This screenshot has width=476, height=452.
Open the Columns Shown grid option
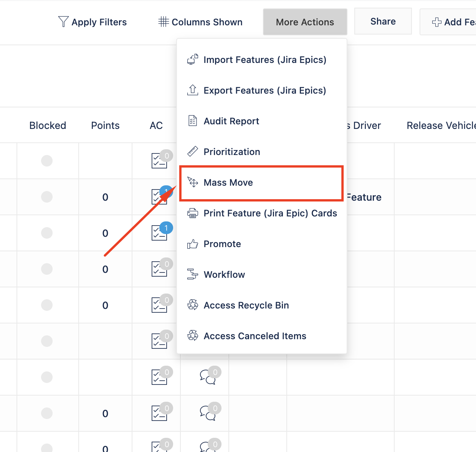200,22
